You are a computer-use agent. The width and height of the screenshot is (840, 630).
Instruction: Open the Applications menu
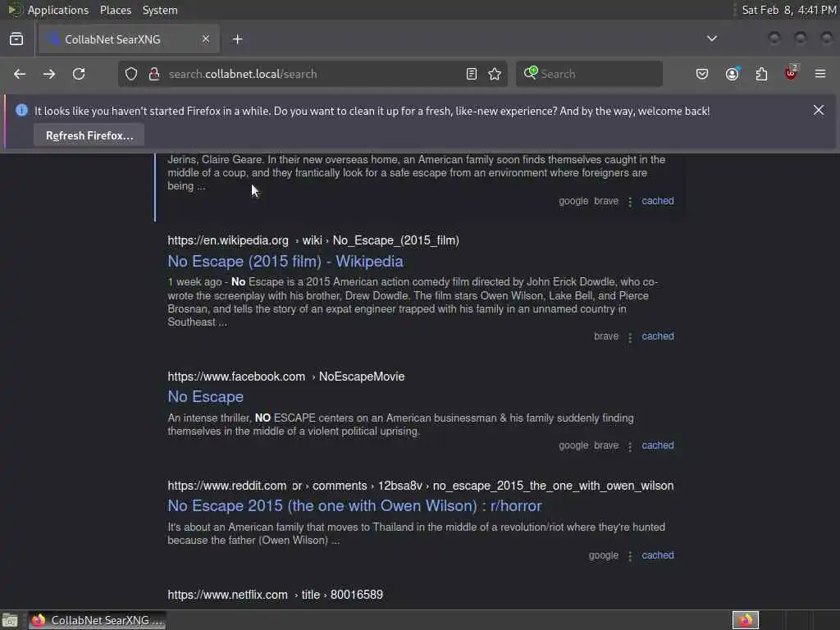click(x=58, y=10)
